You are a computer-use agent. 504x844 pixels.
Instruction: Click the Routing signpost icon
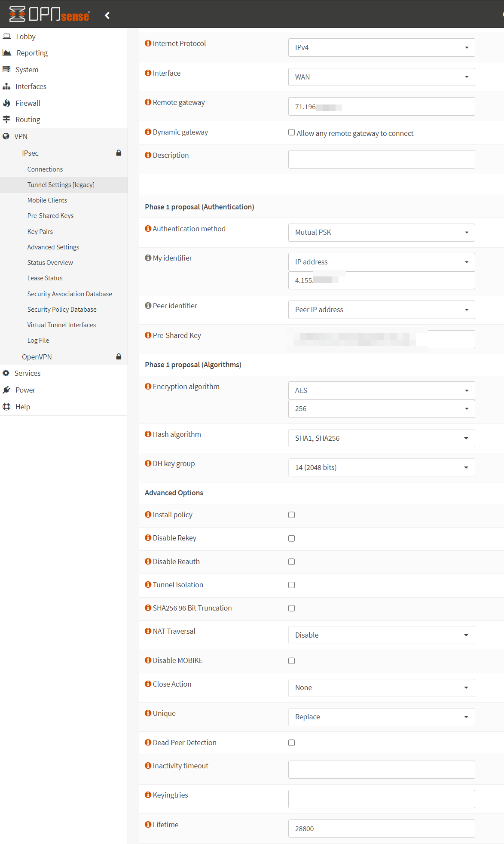click(x=6, y=120)
